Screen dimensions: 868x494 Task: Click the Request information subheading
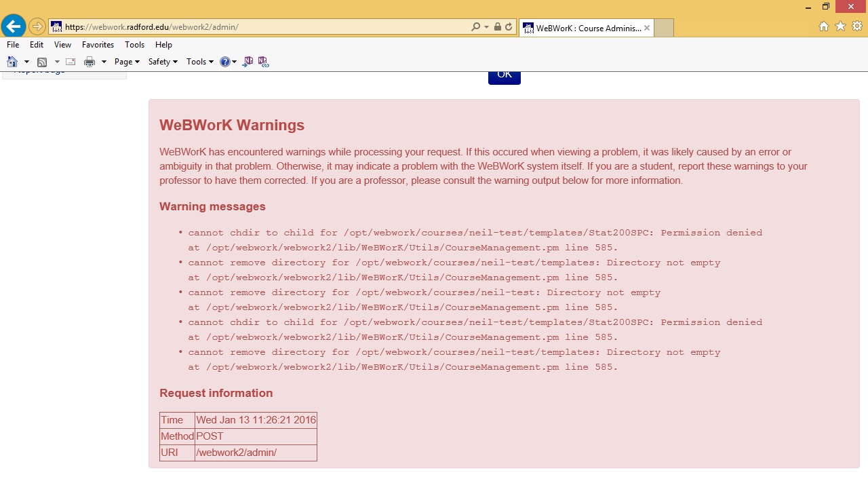[216, 393]
